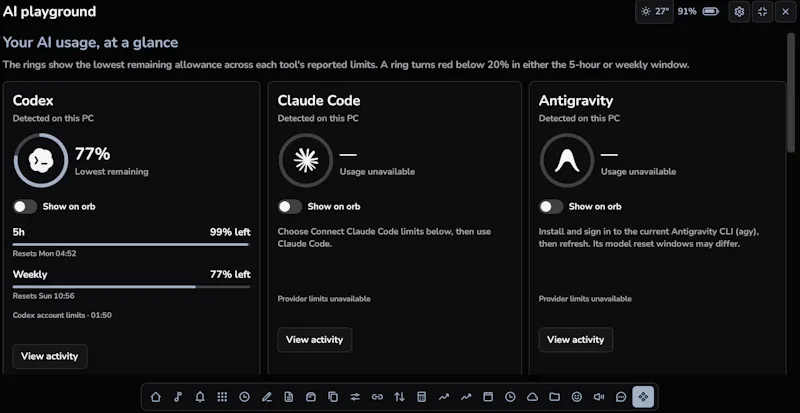Viewport: 800px width, 413px height.
Task: Open the folder icon in the dock
Action: pos(555,397)
